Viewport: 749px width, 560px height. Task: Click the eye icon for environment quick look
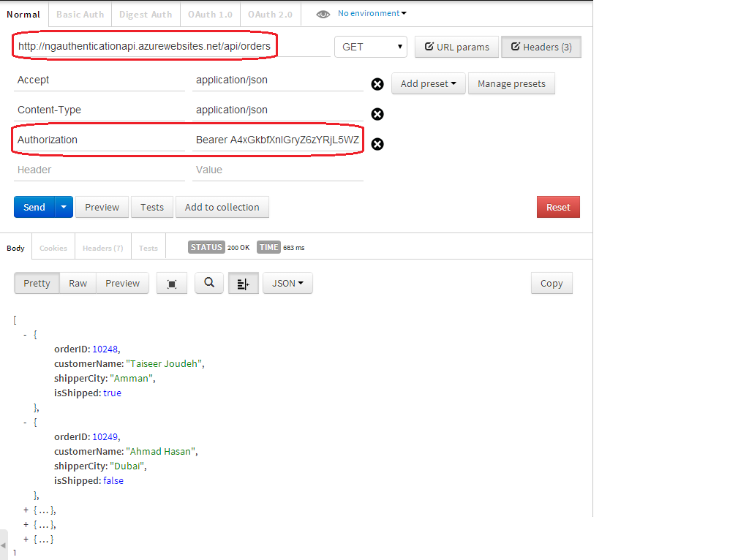[323, 12]
